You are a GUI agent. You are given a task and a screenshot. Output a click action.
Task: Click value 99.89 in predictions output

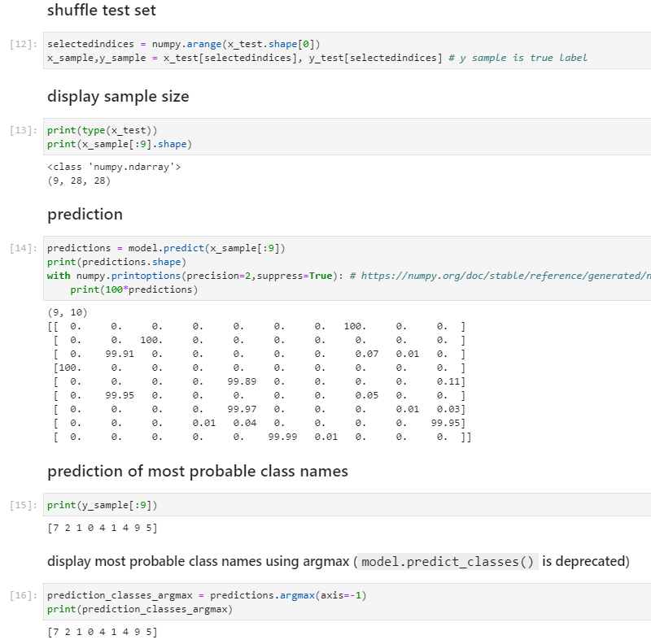[x=242, y=381]
